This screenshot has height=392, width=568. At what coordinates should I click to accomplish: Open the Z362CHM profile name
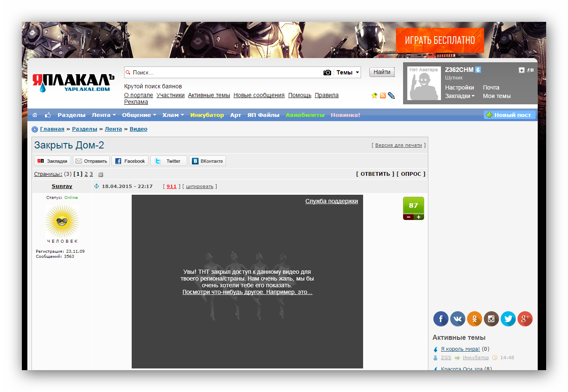point(459,70)
